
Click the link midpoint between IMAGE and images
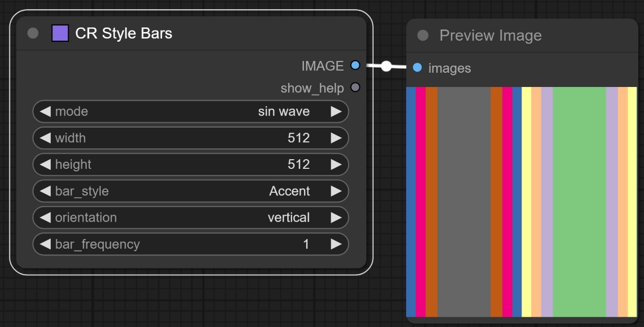point(386,66)
